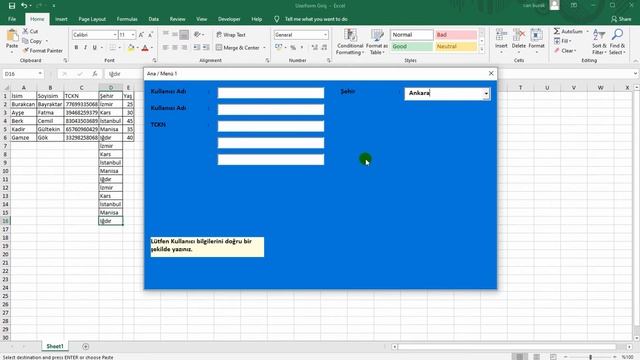Viewport: 640px width, 360px height.
Task: Switch to the Page Layout tab
Action: 92,19
